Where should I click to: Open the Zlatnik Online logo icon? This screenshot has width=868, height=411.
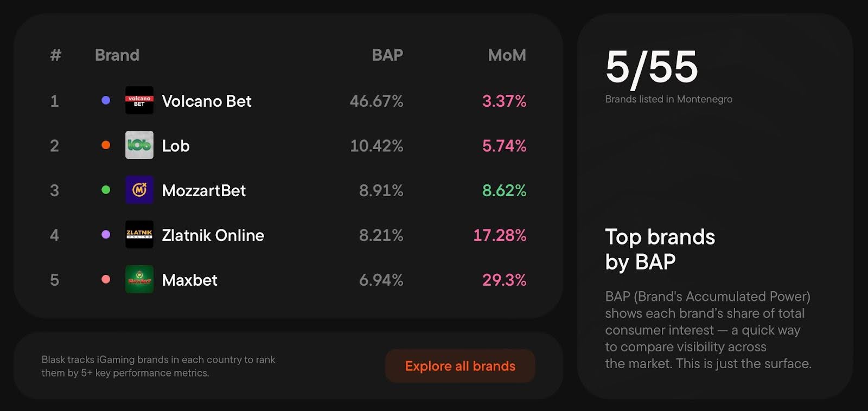tap(139, 234)
